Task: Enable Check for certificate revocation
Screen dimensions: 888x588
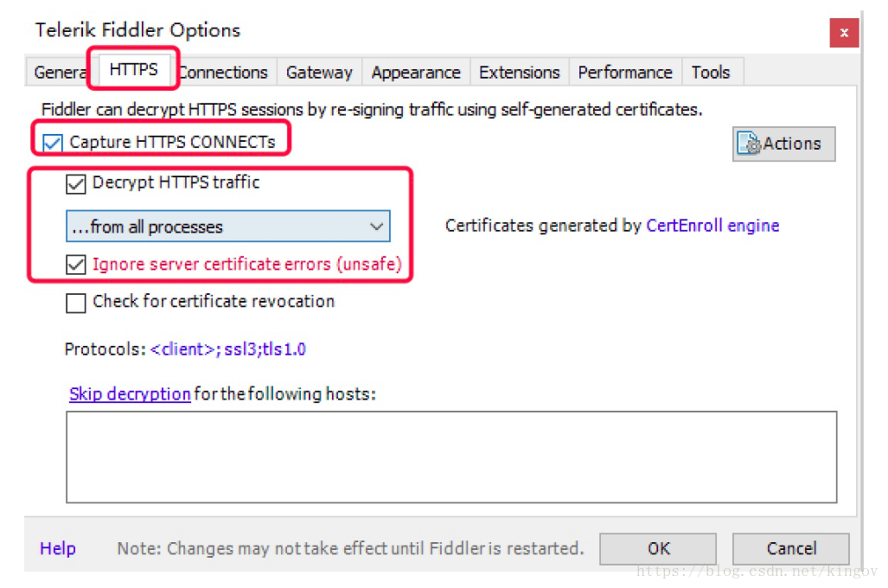Action: 75,303
